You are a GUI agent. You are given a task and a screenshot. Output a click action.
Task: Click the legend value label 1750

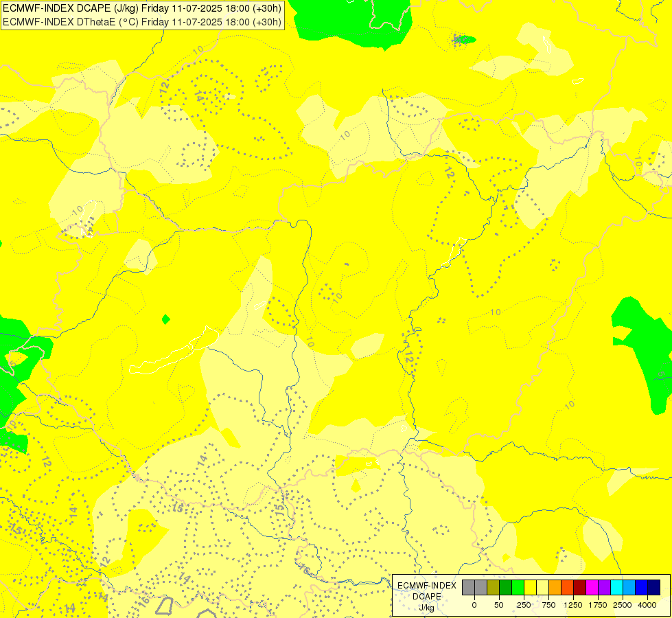click(x=598, y=605)
